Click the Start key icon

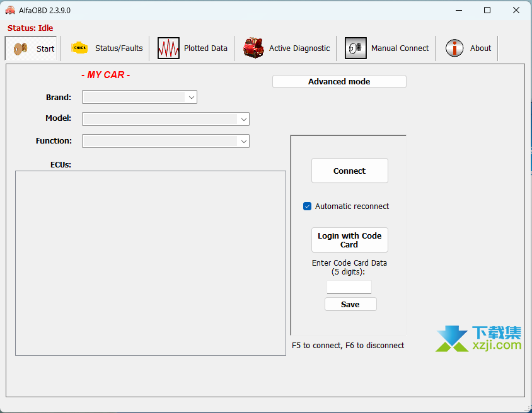tap(21, 48)
